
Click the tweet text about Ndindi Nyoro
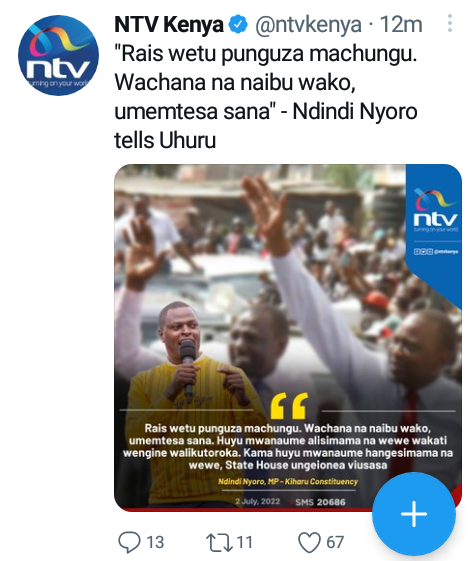(266, 97)
